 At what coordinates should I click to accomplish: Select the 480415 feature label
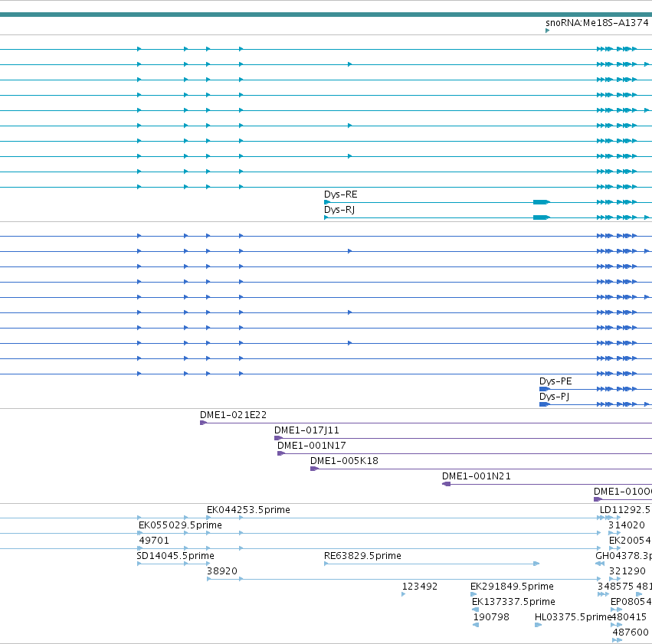tap(628, 618)
